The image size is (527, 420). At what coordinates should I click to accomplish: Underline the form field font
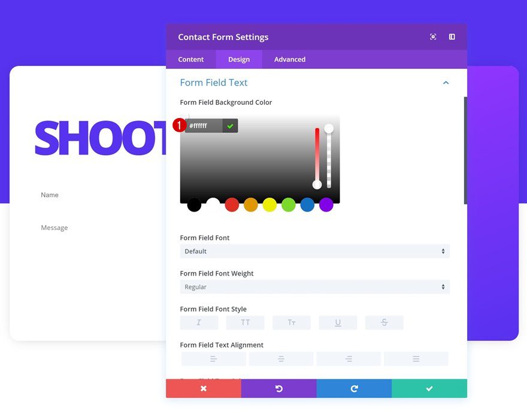[x=338, y=322]
